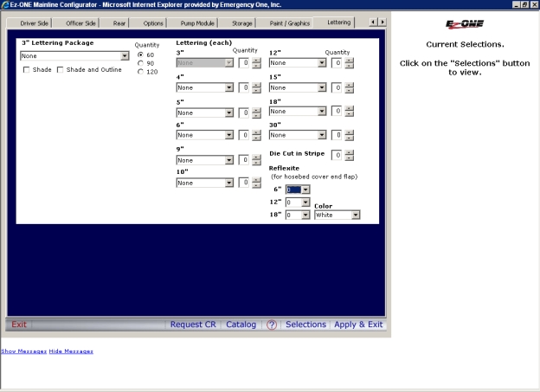Open the 12" lettering dropdown
540x392 pixels.
click(298, 63)
